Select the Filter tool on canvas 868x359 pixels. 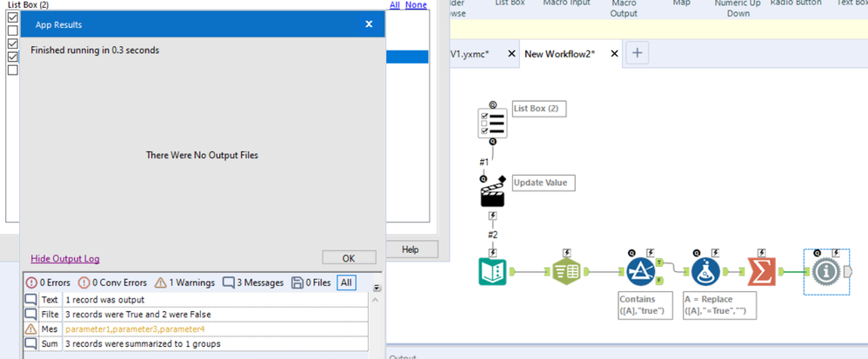pyautogui.click(x=641, y=271)
